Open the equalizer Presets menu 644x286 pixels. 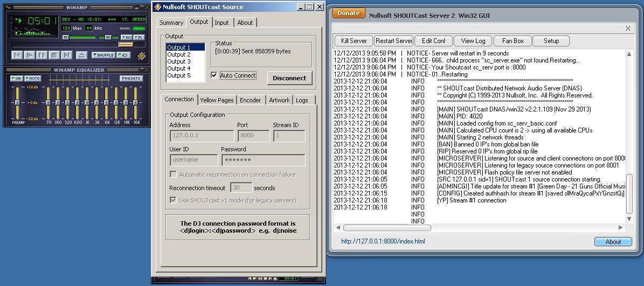pyautogui.click(x=131, y=79)
